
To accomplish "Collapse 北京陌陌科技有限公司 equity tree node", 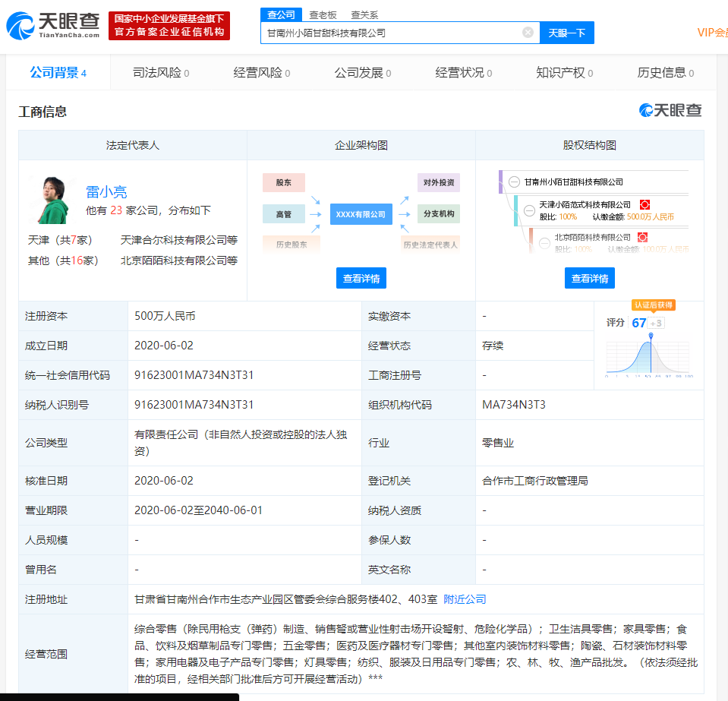I will click(544, 243).
